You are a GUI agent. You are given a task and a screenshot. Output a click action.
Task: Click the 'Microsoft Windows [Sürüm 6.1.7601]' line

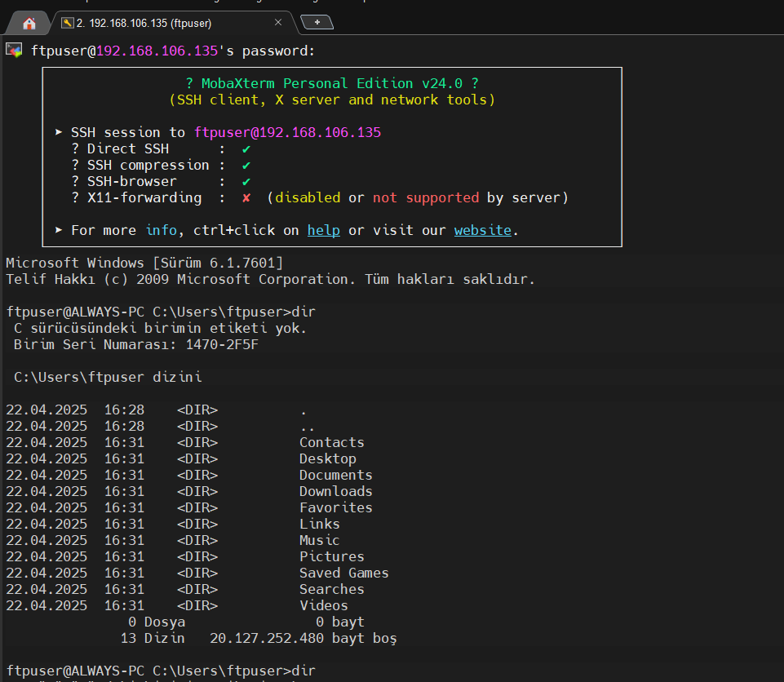click(x=144, y=263)
